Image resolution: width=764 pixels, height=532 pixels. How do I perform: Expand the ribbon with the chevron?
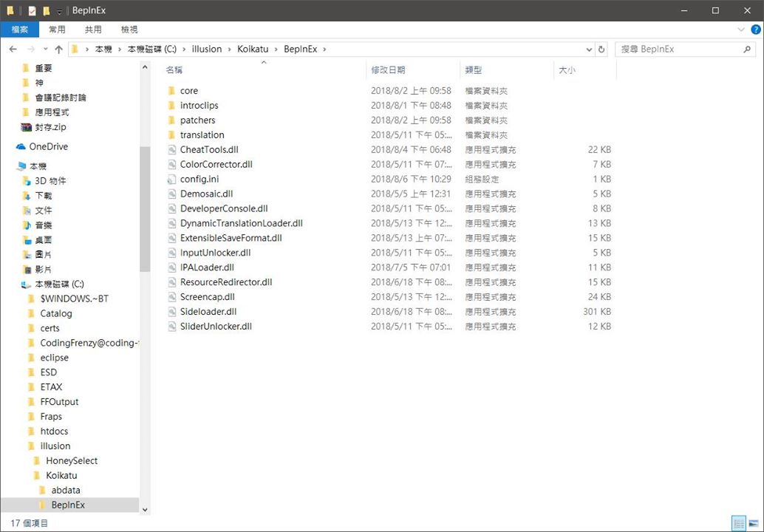[743, 30]
